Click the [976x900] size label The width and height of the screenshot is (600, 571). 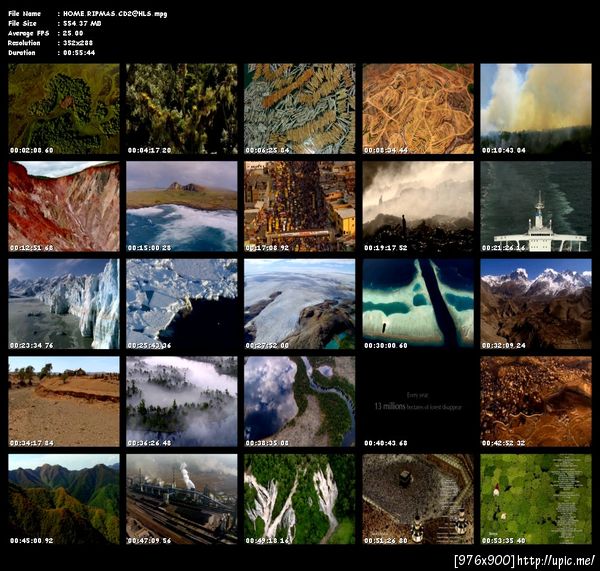[485, 561]
